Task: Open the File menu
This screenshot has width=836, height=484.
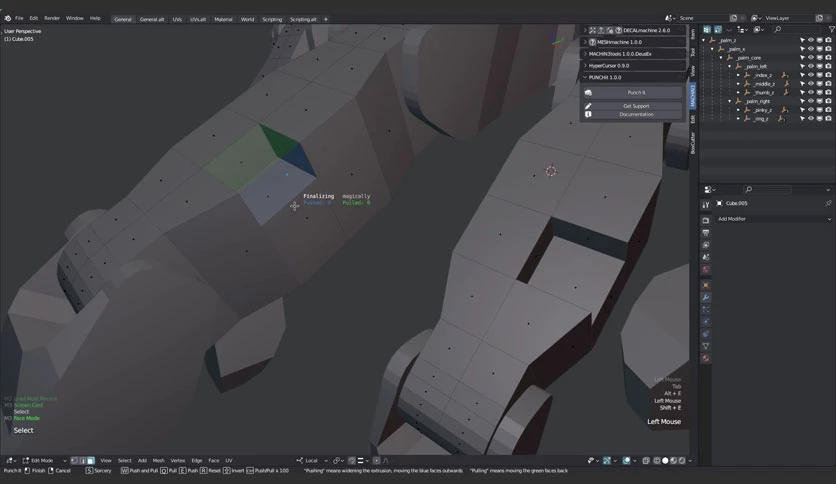Action: coord(19,18)
